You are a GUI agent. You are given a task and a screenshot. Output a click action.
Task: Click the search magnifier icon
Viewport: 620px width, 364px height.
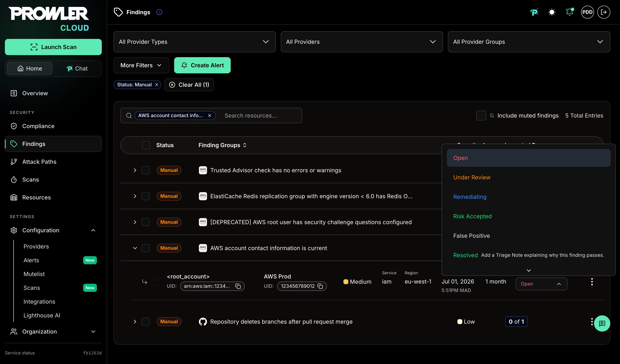[129, 115]
